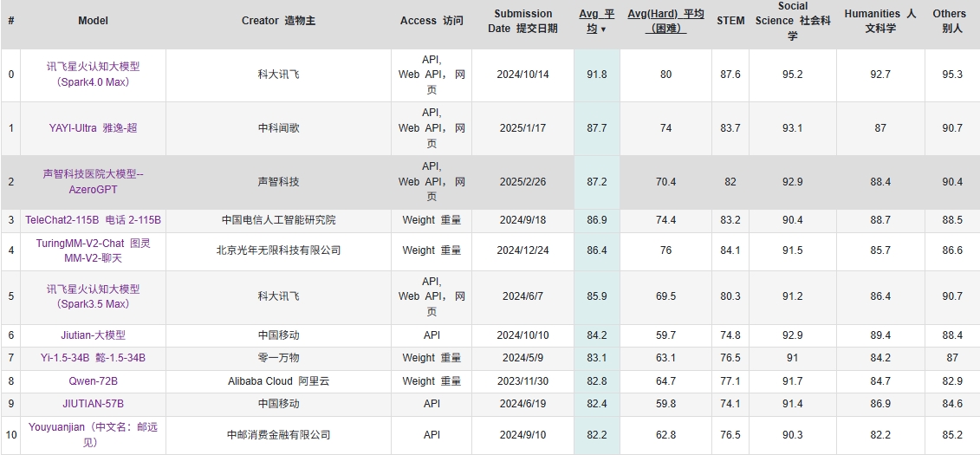Open the 讯飞星火认知大模型 (Spark3.5 Max) link
This screenshot has height=455, width=980.
click(x=93, y=297)
